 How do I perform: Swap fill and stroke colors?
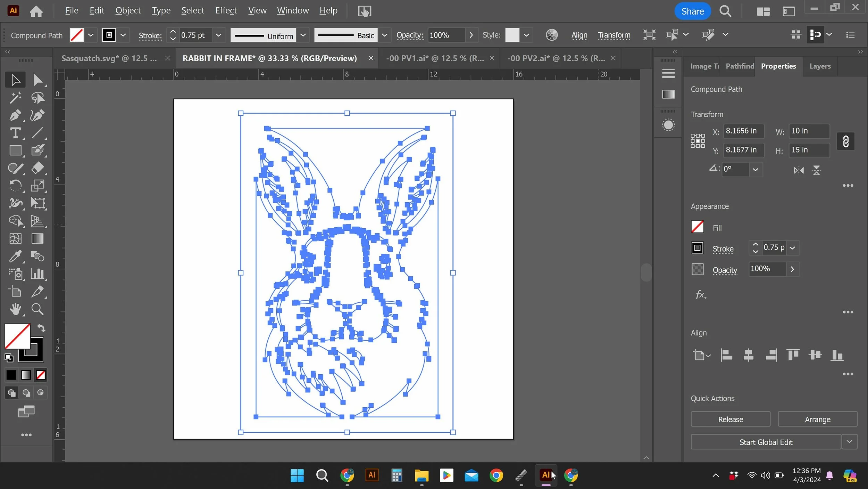coord(41,328)
